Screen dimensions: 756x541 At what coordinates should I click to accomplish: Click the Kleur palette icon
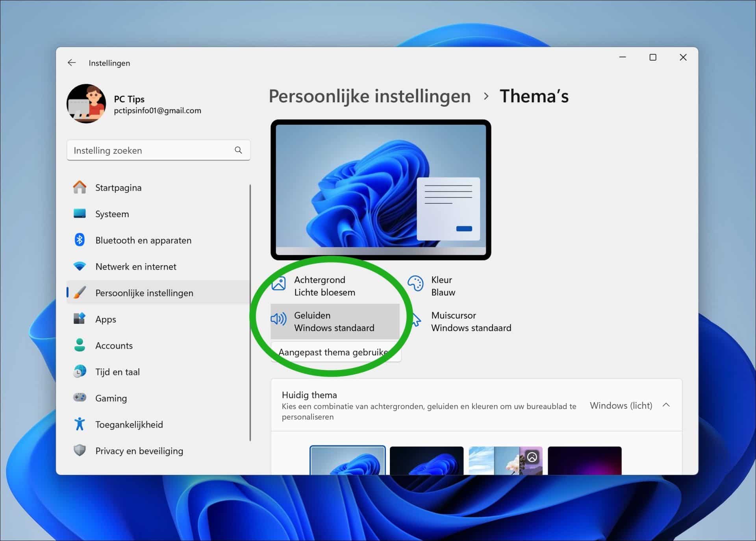(x=415, y=283)
